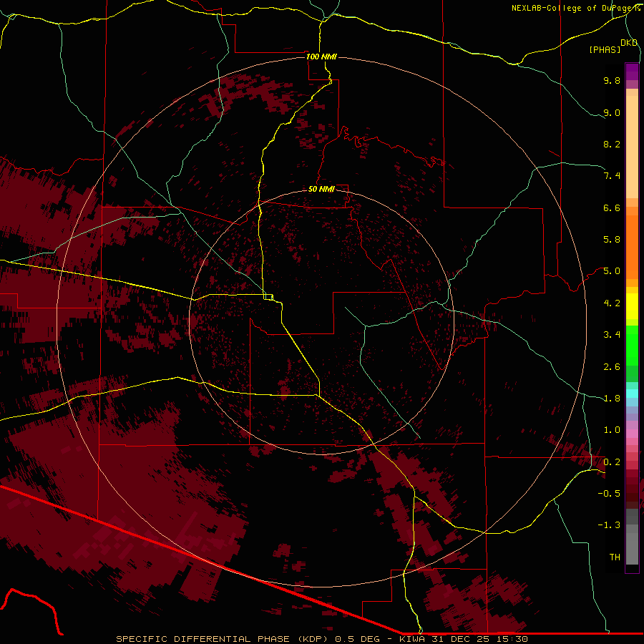This screenshot has height=644, width=644.
Task: Click the 50 NMI range ring label
Action: pos(321,189)
